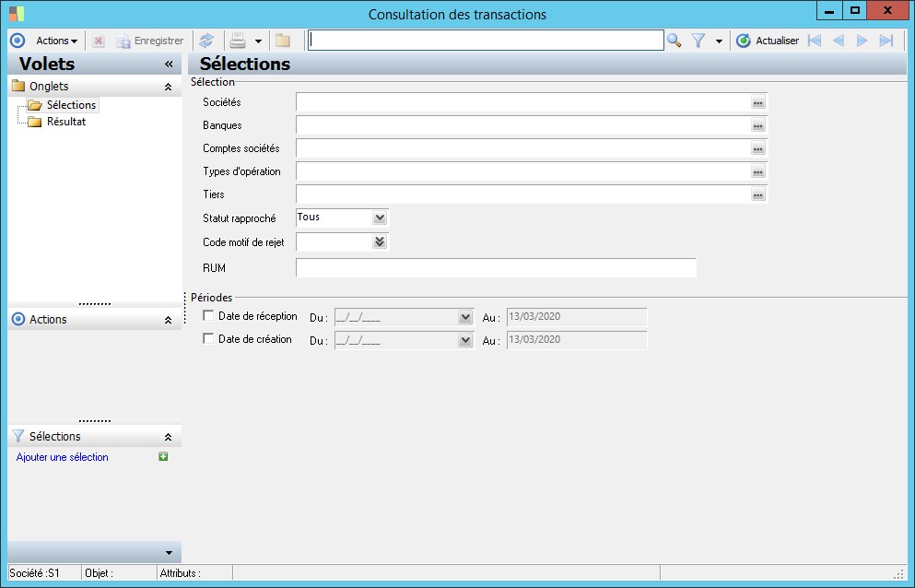Enable the Date de création checkbox
This screenshot has width=915, height=588.
207,338
